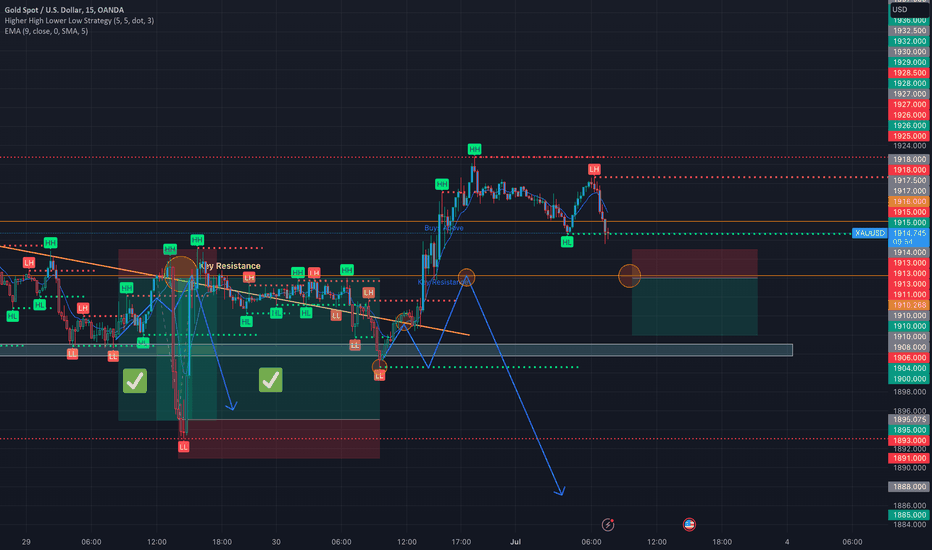
Task: Open the US flag economic event icon
Action: tap(689, 524)
